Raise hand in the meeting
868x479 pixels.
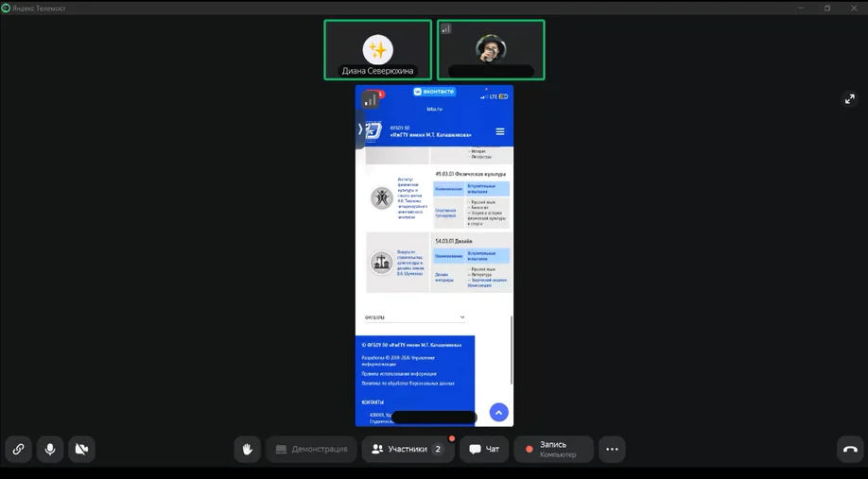tap(248, 449)
